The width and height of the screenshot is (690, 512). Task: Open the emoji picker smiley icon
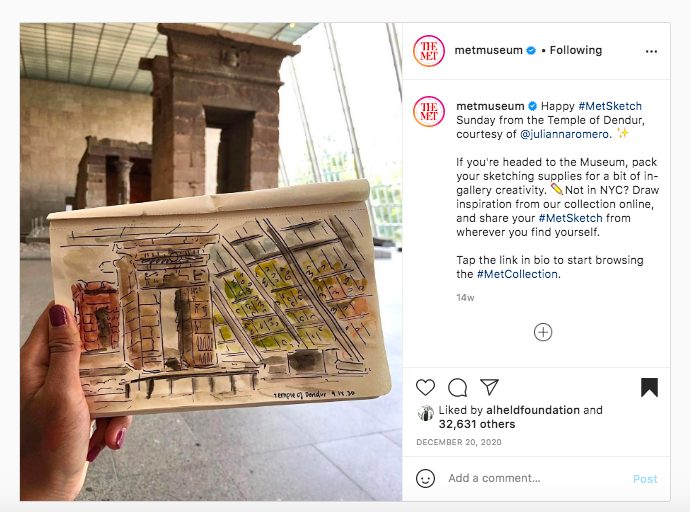click(x=425, y=478)
